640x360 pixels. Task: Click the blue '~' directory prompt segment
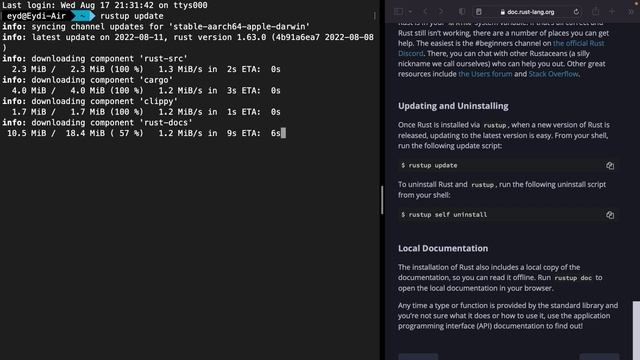click(83, 16)
